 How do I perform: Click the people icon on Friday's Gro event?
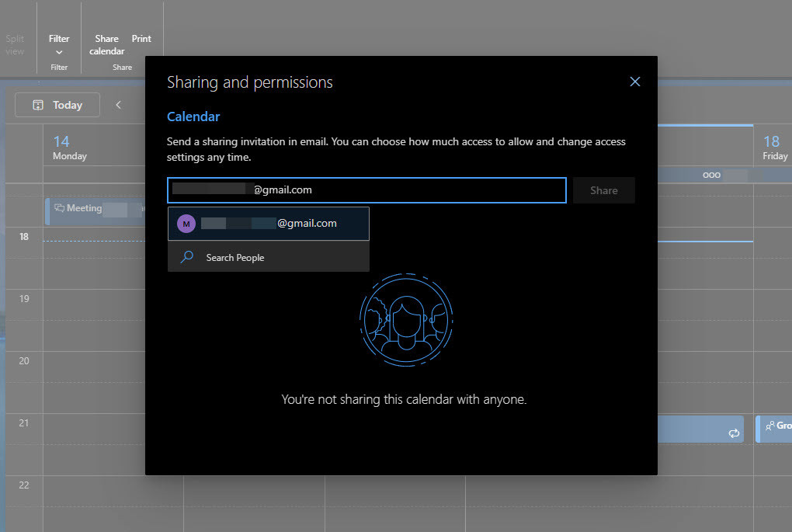[x=769, y=426]
